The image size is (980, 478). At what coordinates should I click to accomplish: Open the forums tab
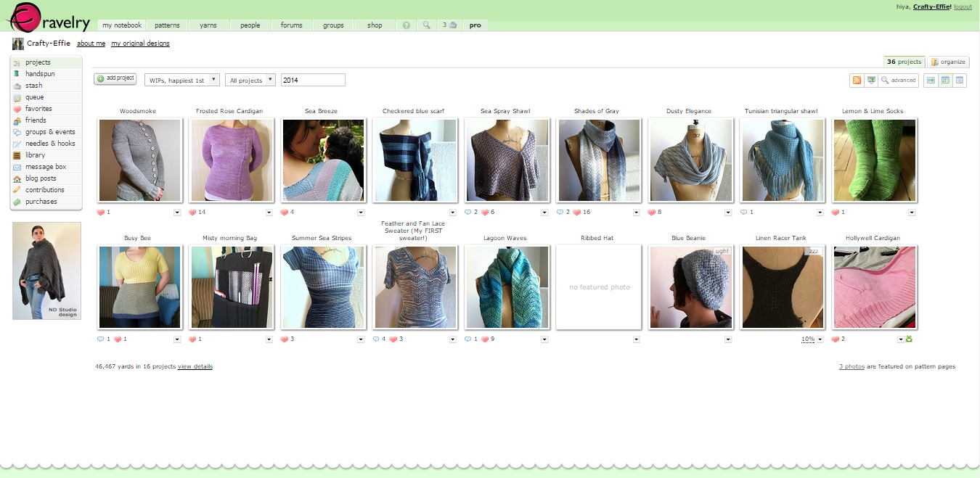(291, 25)
